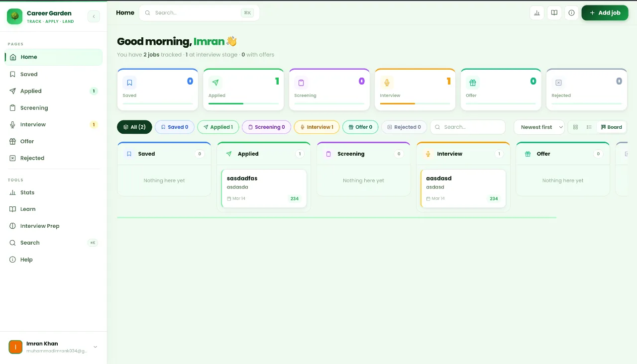The height and width of the screenshot is (364, 637).
Task: Open Interview page in sidebar
Action: 54,125
